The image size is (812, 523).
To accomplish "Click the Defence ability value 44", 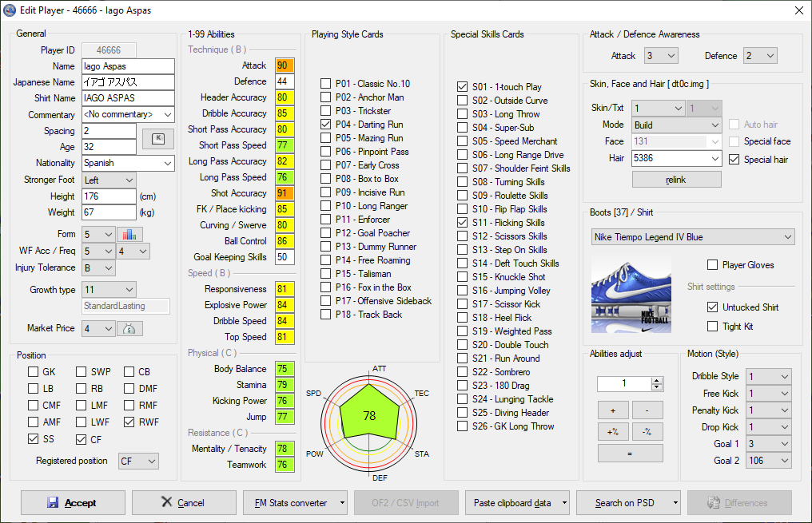I will click(285, 81).
